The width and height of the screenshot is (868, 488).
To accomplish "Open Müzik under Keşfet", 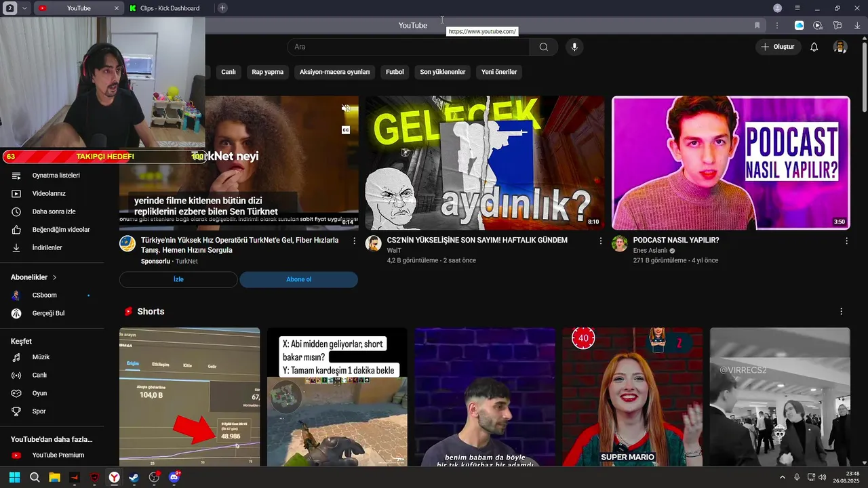I will 41,357.
